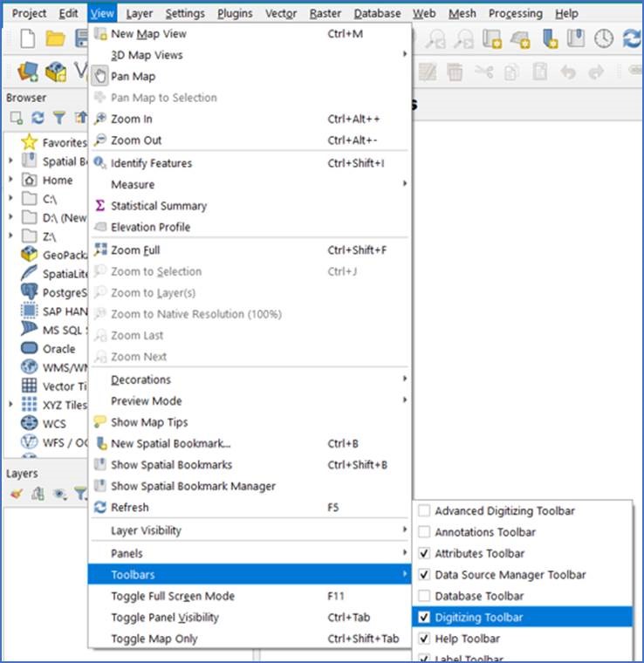Choose Zoom Out menu entry
Screen dimensions: 644x663
250,140
